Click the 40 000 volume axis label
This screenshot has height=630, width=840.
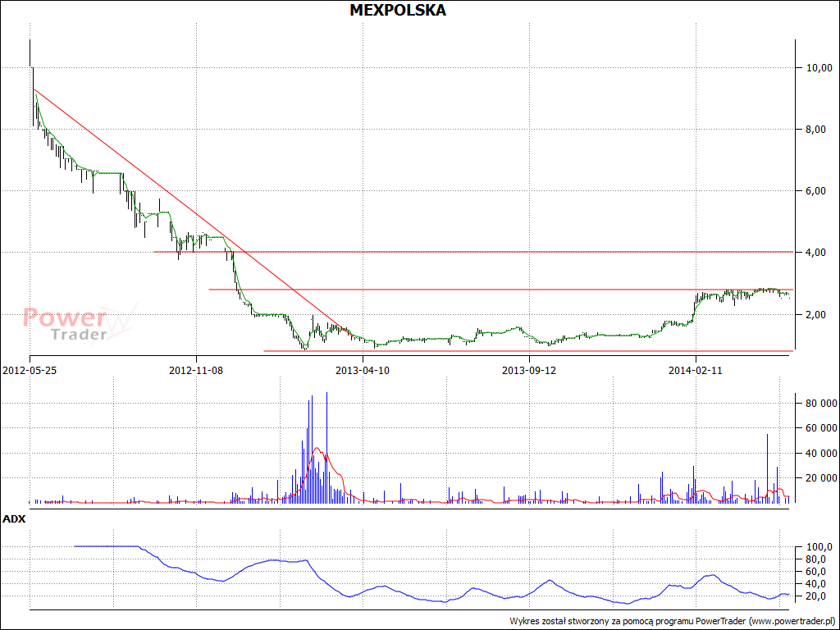click(821, 453)
